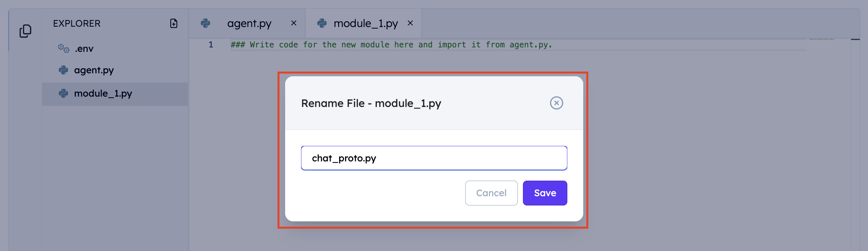Click the Python icon on the module_1.py tab

pos(322,23)
